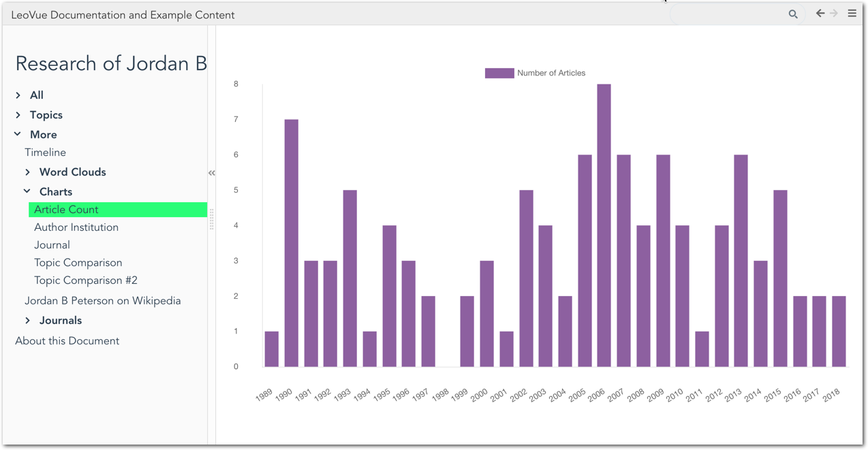Click the sidebar resize drag handle

pos(212,219)
